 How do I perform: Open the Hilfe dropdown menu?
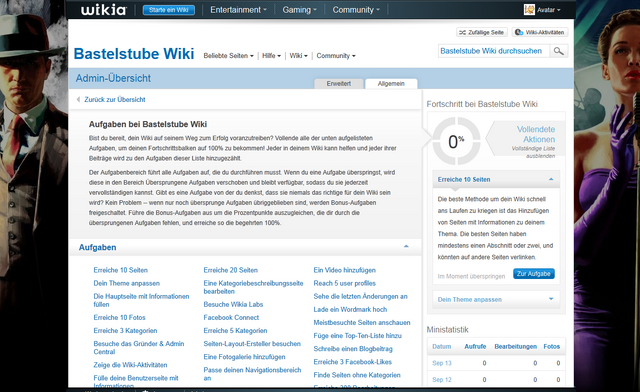tap(271, 56)
